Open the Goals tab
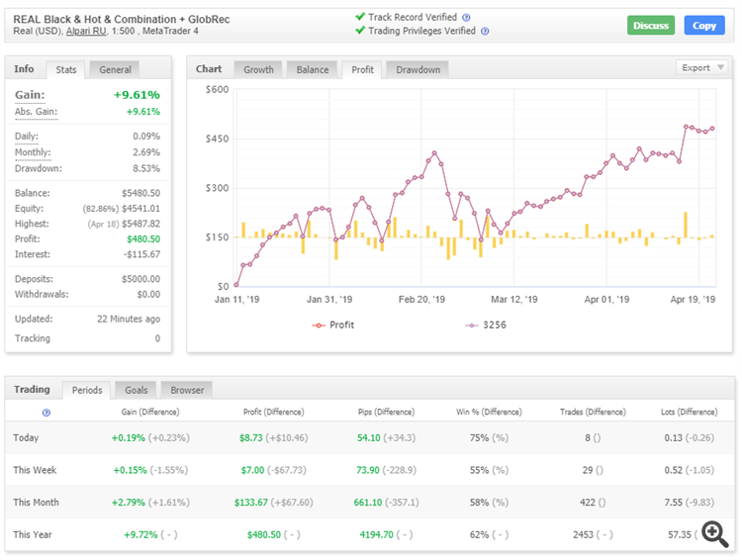Viewport: 742px width, 560px height. pos(136,390)
